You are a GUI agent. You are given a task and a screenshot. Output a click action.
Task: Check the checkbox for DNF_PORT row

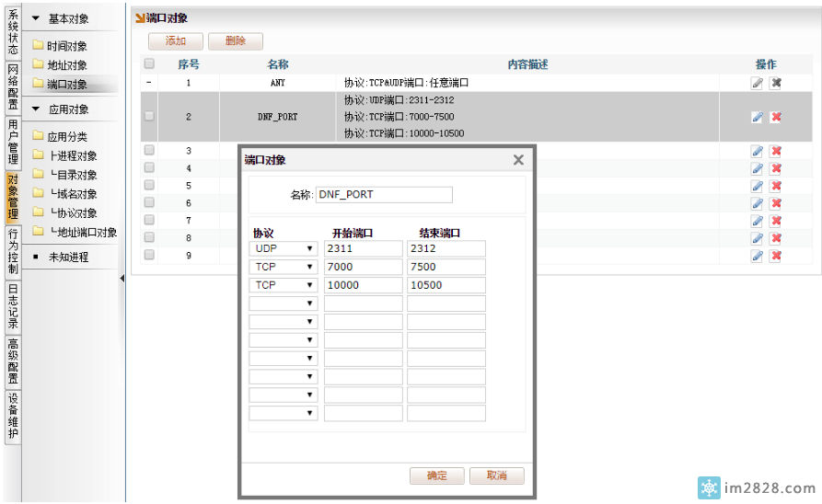point(148,117)
